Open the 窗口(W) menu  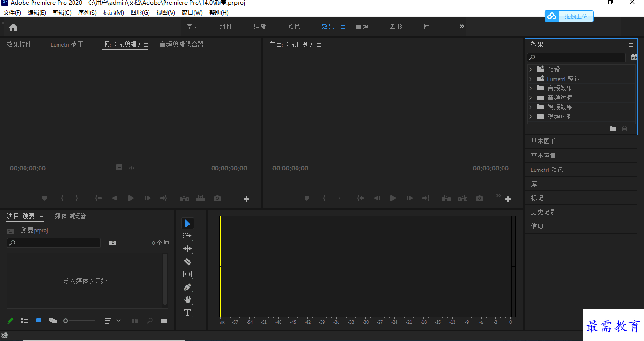point(192,13)
